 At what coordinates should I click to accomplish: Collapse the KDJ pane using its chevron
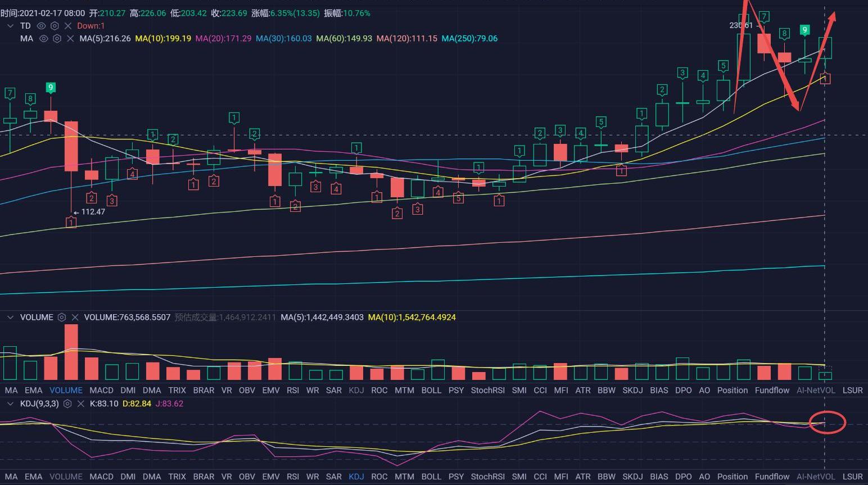pos(10,404)
